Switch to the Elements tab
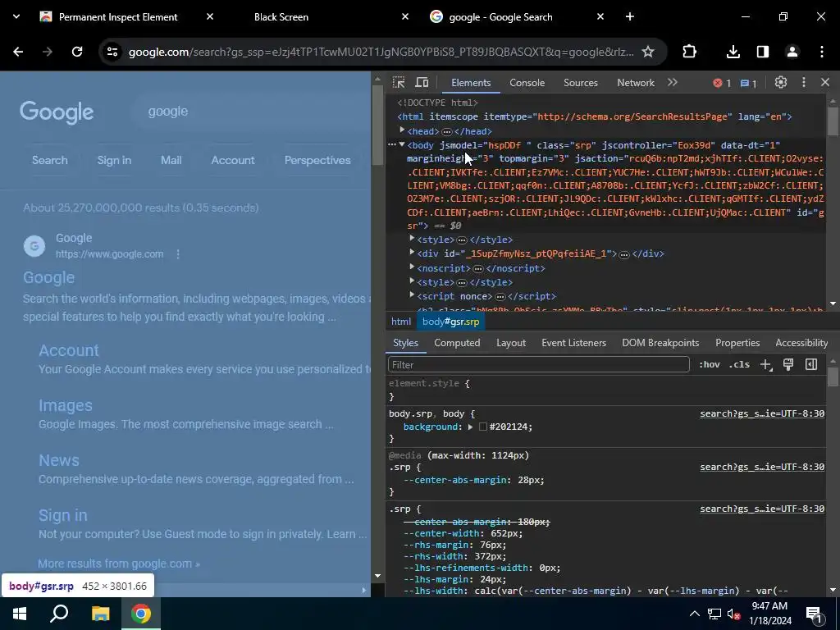Viewport: 840px width, 630px height. (x=471, y=83)
